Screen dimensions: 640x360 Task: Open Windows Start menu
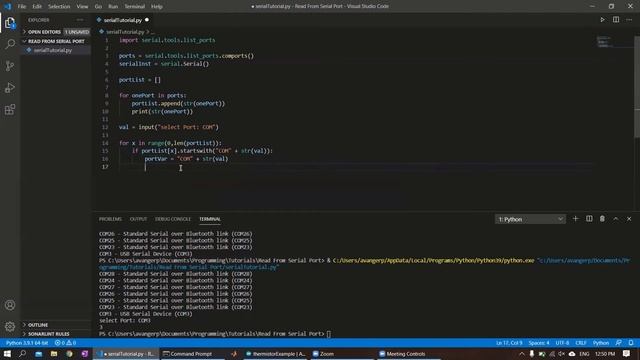tap(7, 353)
